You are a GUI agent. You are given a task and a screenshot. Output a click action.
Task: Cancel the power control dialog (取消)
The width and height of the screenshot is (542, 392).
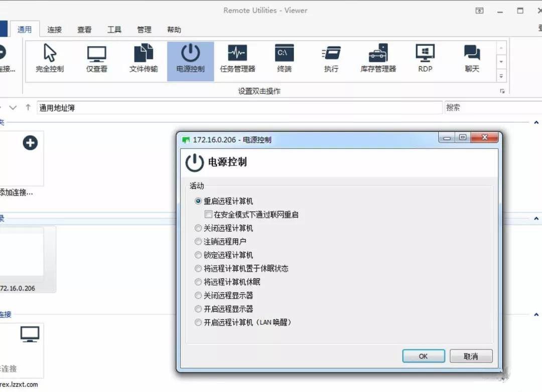pyautogui.click(x=471, y=356)
